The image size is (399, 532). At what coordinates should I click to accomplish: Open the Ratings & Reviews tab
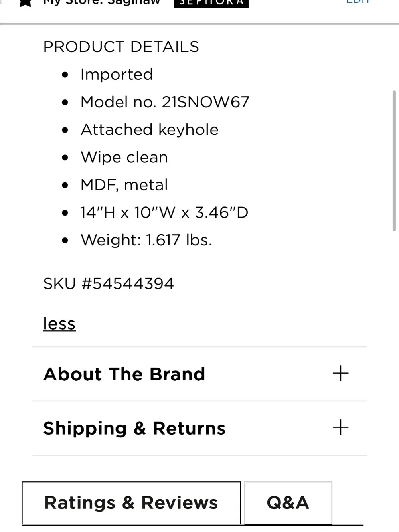(x=131, y=503)
